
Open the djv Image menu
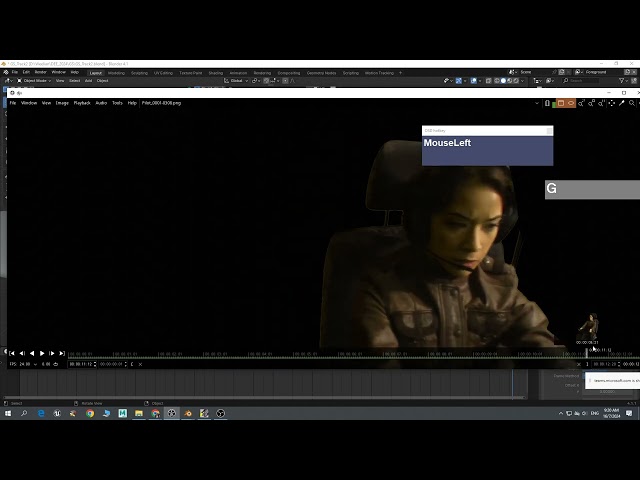click(x=62, y=103)
